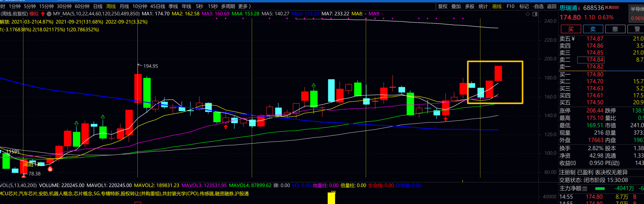
Task: Expand 更多 for more chart periods
Action: pos(244,6)
